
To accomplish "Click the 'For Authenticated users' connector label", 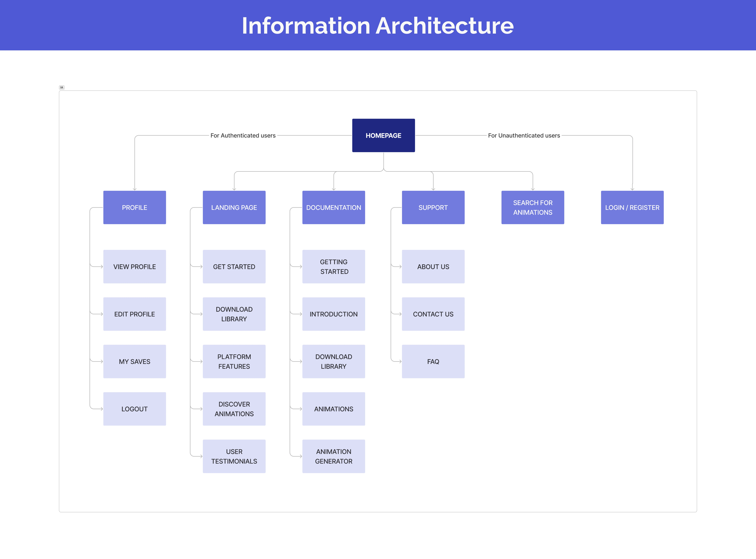I will 243,135.
